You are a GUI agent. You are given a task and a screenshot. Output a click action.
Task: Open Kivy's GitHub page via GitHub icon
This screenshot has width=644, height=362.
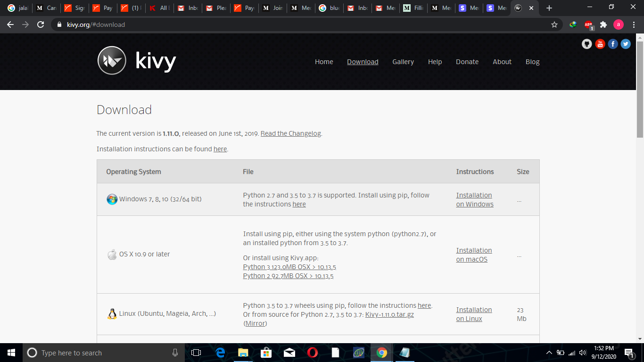pyautogui.click(x=586, y=43)
